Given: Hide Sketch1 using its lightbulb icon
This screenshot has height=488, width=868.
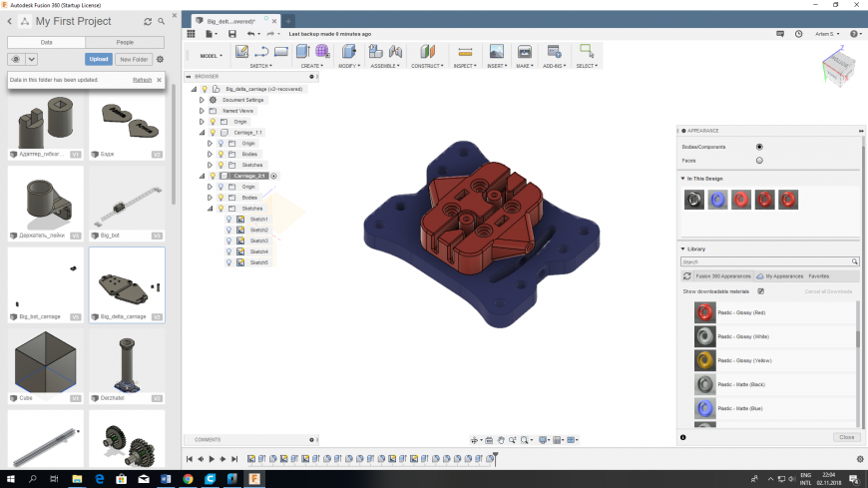Looking at the screenshot, I should click(x=228, y=219).
